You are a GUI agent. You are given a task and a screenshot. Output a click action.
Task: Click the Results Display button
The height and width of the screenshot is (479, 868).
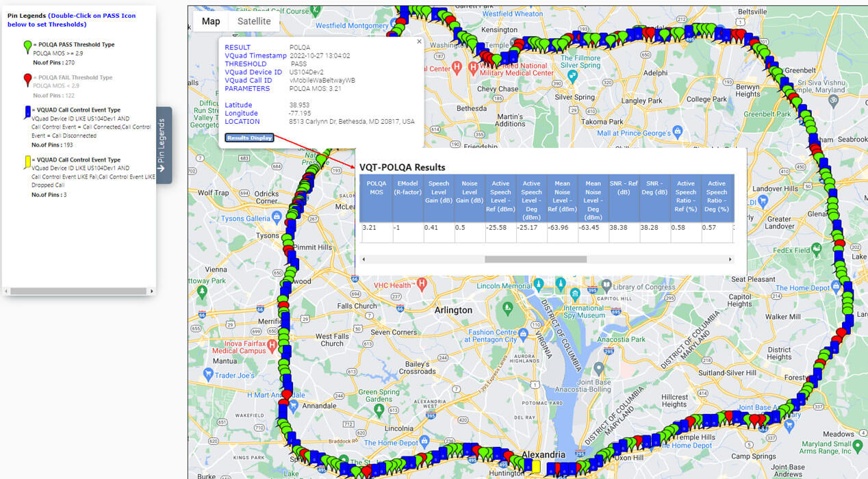pyautogui.click(x=249, y=138)
